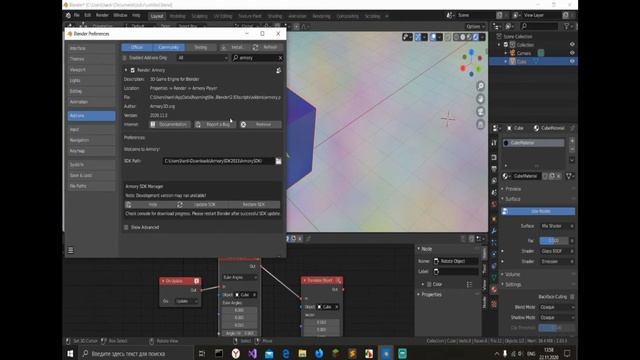The image size is (640, 360).
Task: Enable rendered viewport shading mode
Action: [476, 37]
